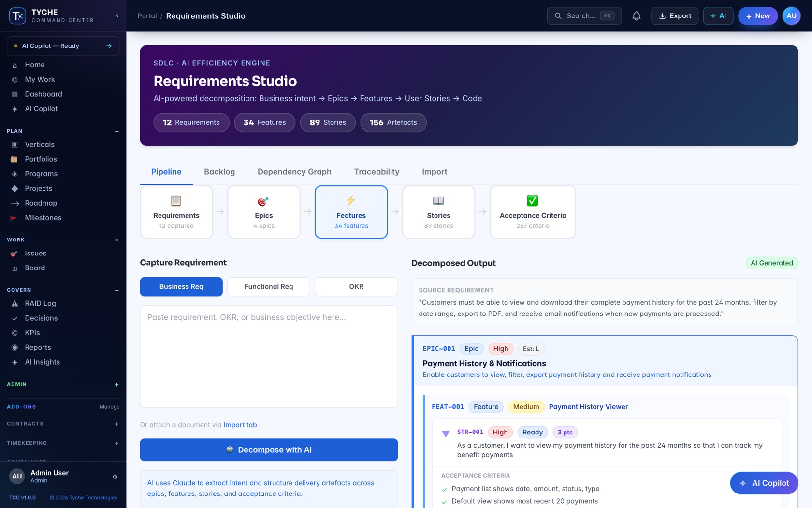Open the RAID Log
This screenshot has height=508, width=812.
[x=63, y=303]
